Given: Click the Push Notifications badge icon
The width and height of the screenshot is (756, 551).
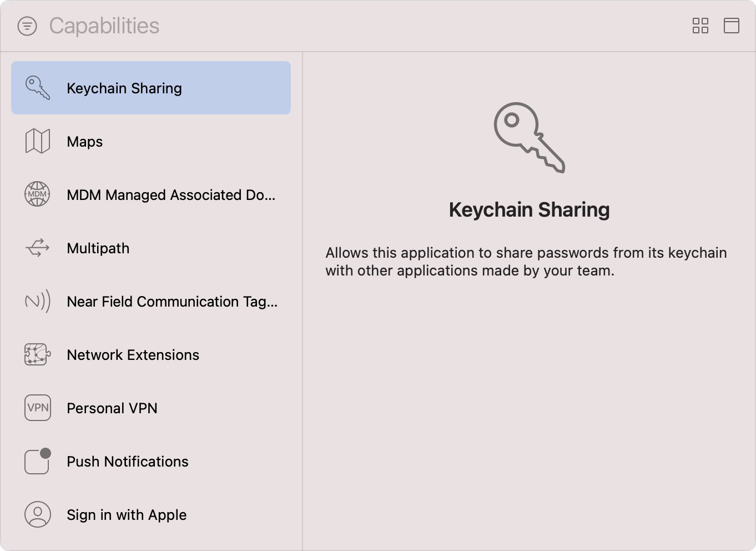Looking at the screenshot, I should click(x=37, y=461).
